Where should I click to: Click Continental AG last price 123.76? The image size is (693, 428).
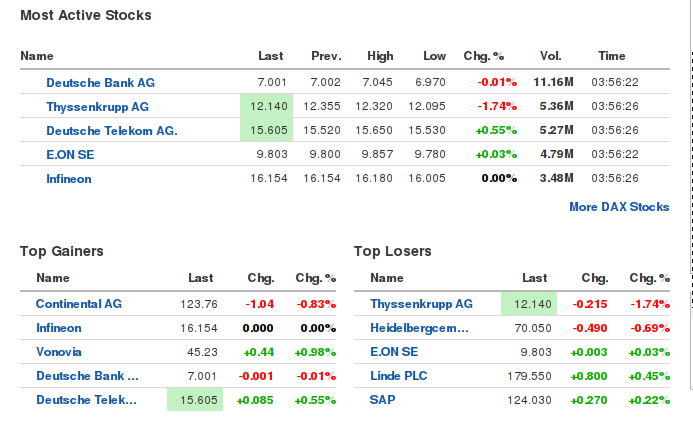pyautogui.click(x=199, y=304)
